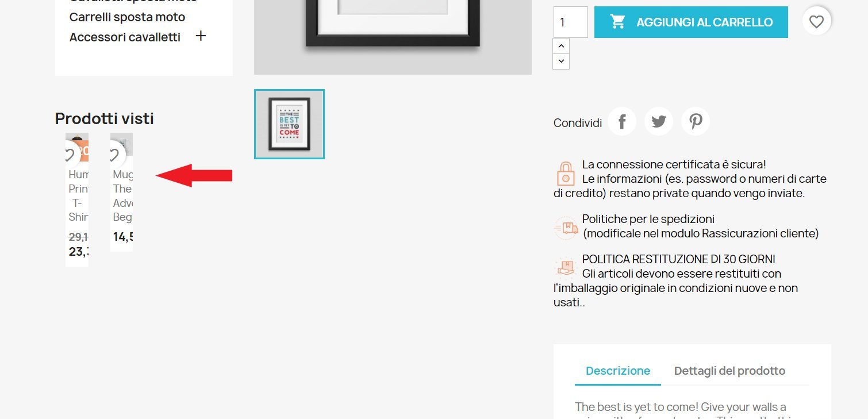Click the quantity input field
The height and width of the screenshot is (419, 868).
tap(570, 22)
